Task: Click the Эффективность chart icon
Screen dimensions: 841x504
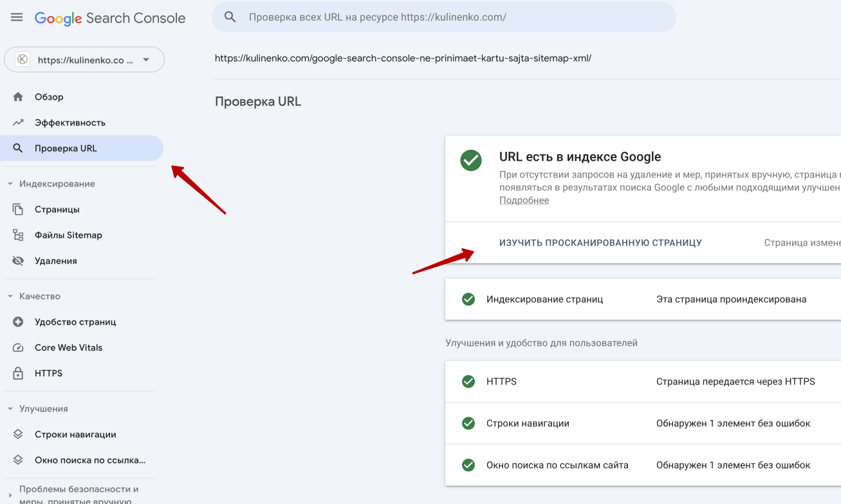Action: (x=18, y=122)
